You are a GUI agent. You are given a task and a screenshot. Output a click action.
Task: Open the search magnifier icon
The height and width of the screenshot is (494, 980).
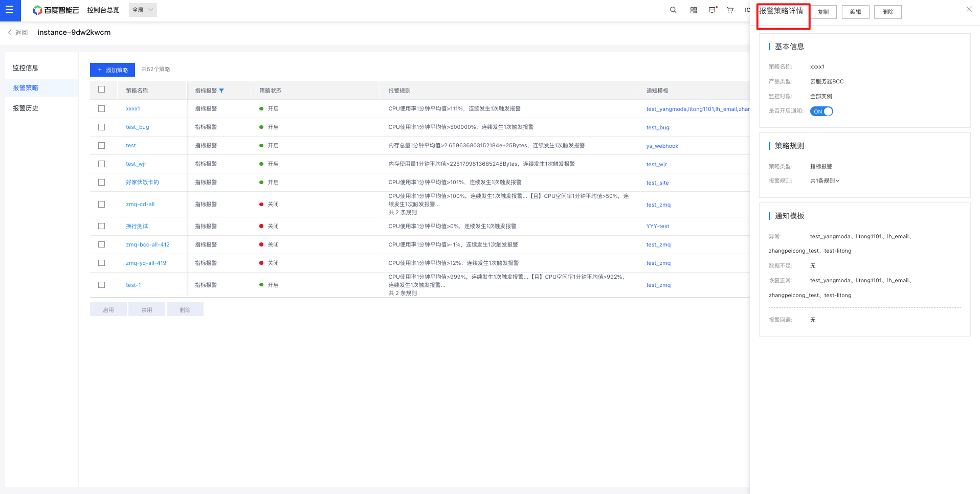tap(673, 10)
